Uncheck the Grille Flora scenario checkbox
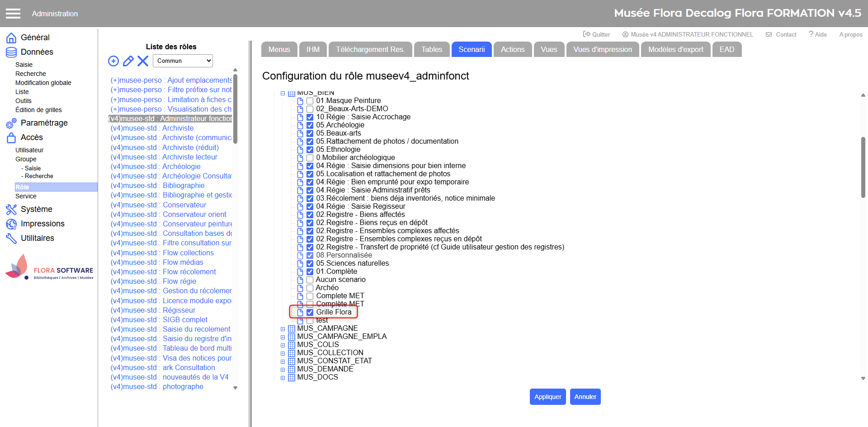Image resolution: width=868 pixels, height=427 pixels. tap(310, 312)
